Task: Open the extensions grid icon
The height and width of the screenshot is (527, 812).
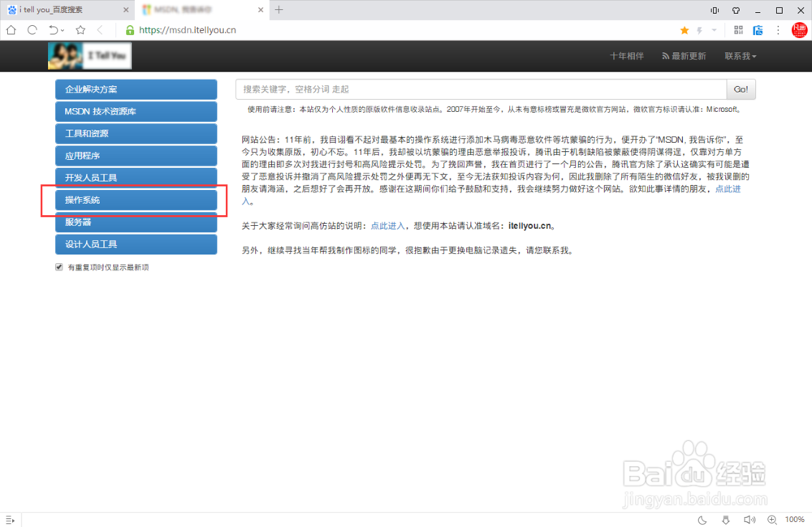Action: coord(738,30)
